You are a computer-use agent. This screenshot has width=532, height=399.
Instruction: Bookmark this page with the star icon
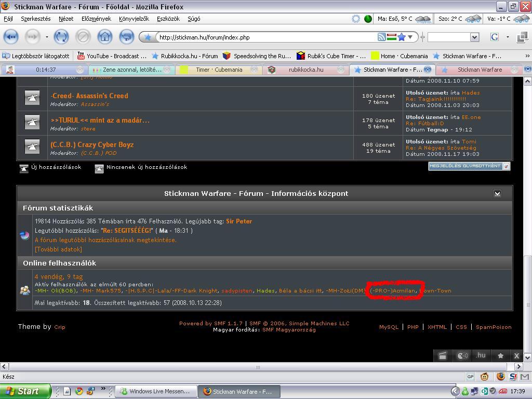[x=402, y=37]
